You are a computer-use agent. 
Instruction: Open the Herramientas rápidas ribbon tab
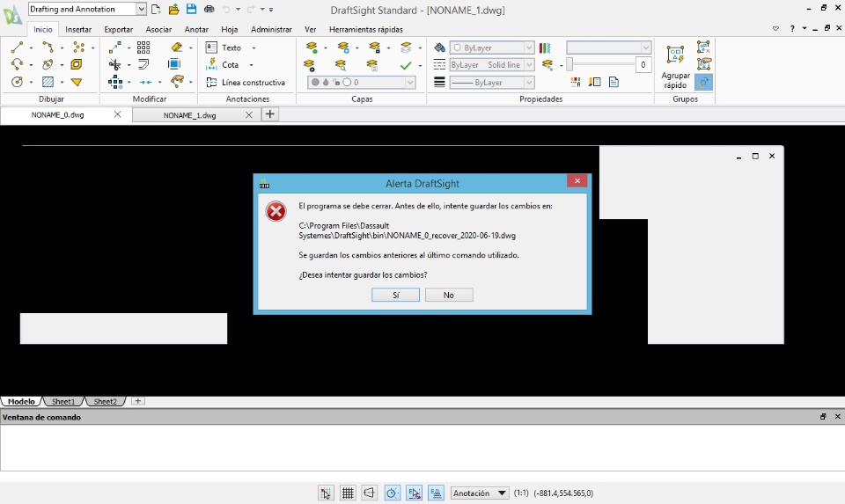(366, 30)
